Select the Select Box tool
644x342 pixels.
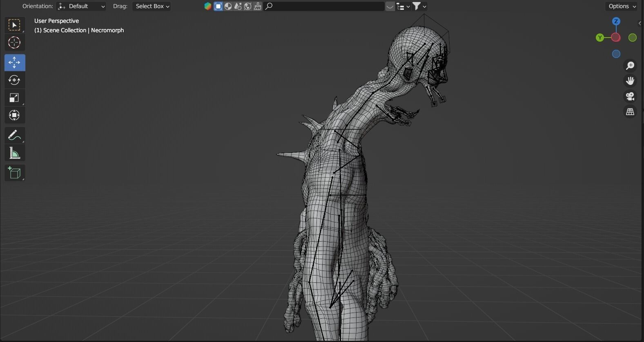click(x=15, y=25)
